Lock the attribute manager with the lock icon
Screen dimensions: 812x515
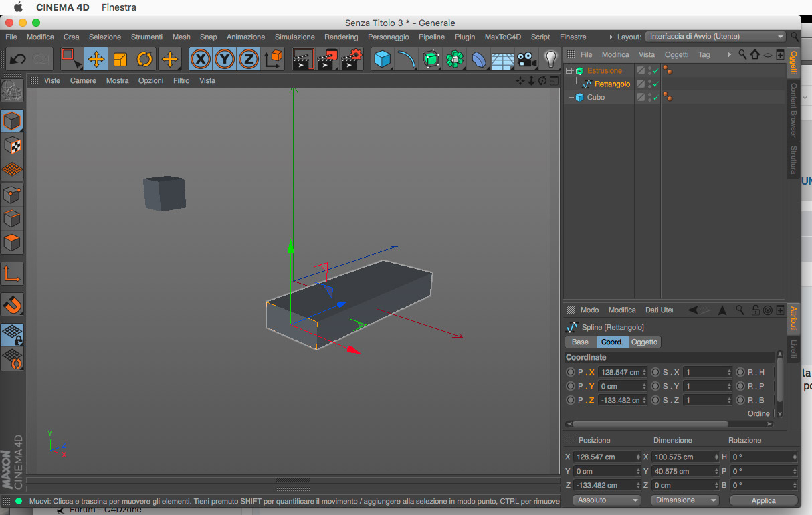click(x=755, y=310)
